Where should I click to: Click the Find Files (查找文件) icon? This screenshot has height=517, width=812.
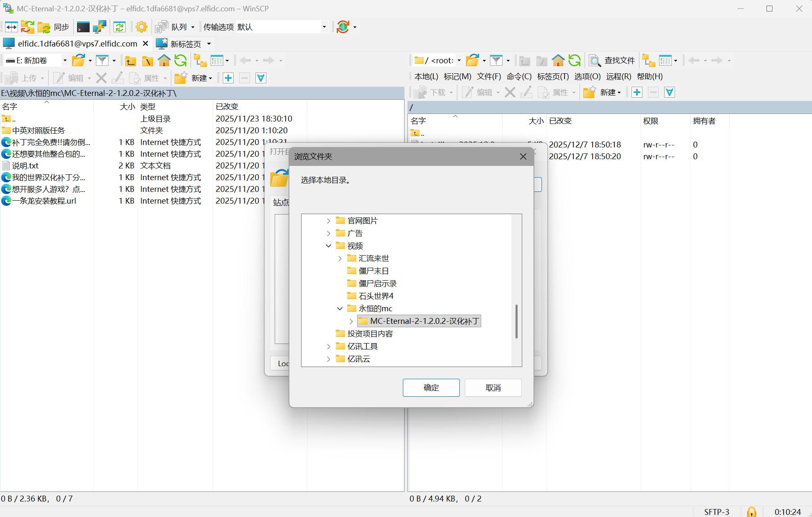point(594,61)
